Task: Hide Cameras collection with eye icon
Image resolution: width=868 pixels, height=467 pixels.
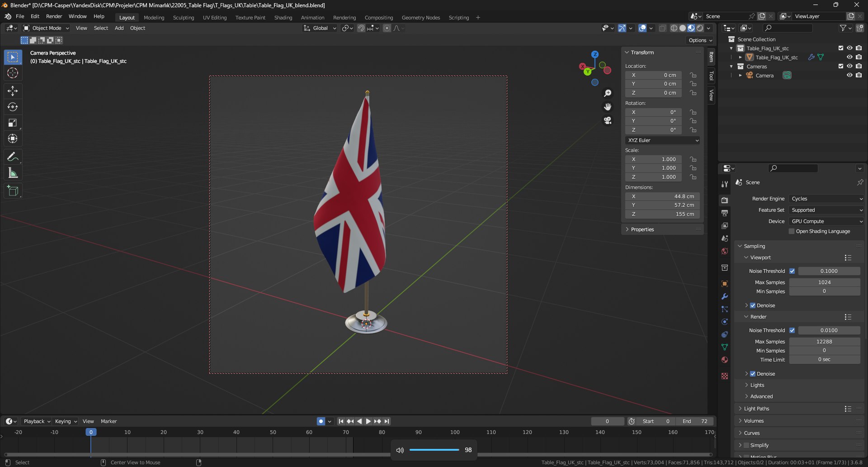Action: click(849, 66)
